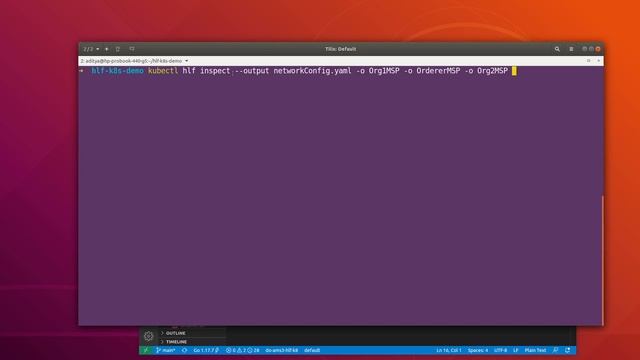The width and height of the screenshot is (640, 360).
Task: Split the Tilix terminal to the right
Action: 118,49
